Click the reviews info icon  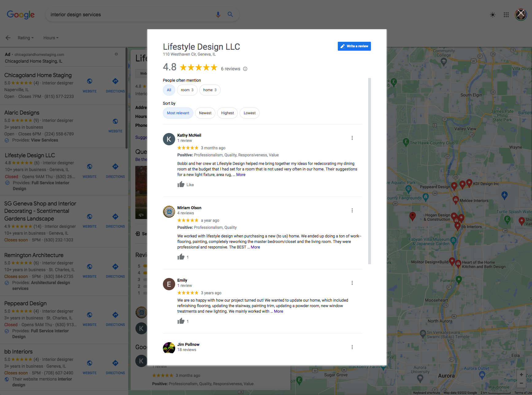click(x=245, y=69)
